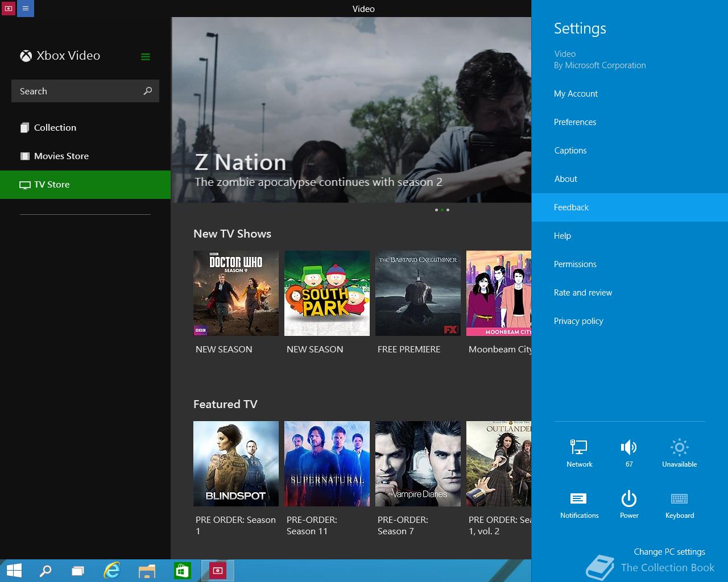Click the Windows Start button
The width and height of the screenshot is (728, 582).
coord(14,571)
